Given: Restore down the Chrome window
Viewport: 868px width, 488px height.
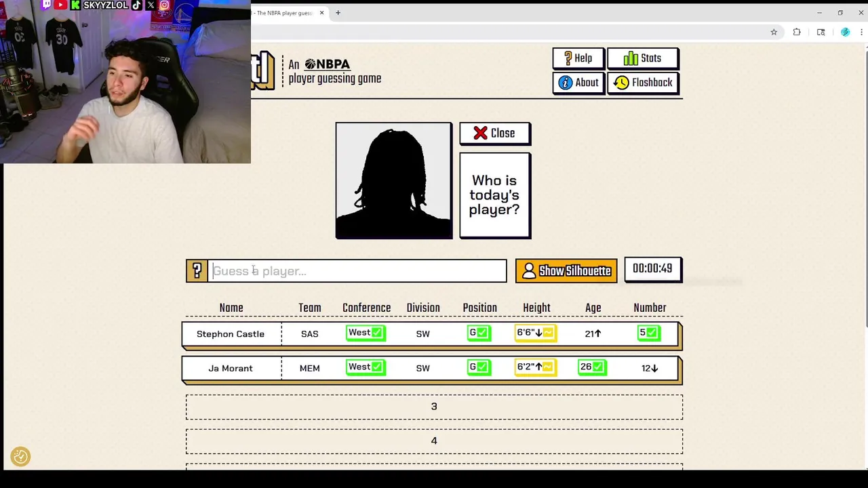Looking at the screenshot, I should (840, 12).
